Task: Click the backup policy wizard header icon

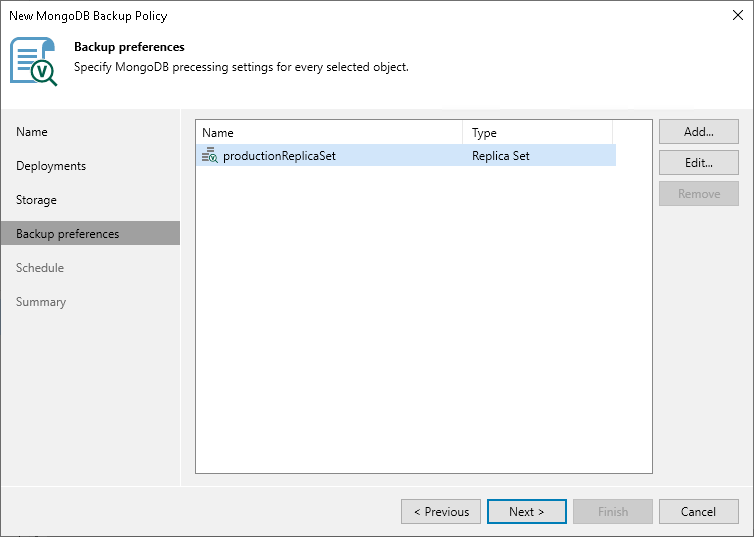Action: 34,62
